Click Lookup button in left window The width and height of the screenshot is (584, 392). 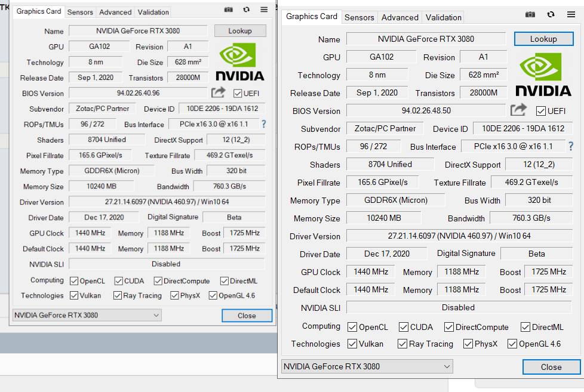(x=240, y=31)
